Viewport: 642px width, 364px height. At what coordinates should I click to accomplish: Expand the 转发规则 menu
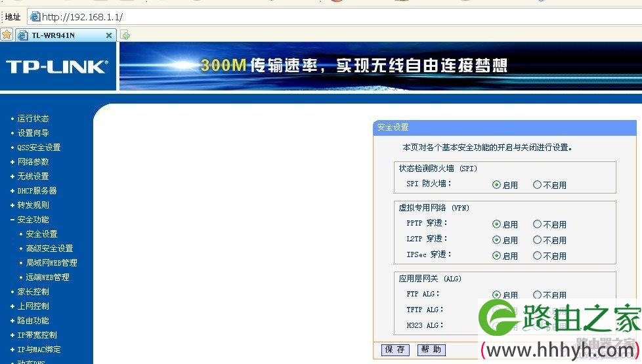tap(33, 205)
